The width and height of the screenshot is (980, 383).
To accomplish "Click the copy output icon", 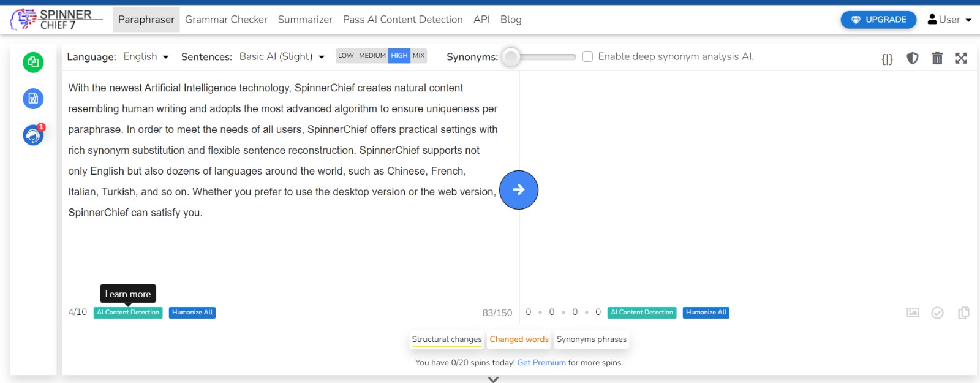I will pos(963,313).
